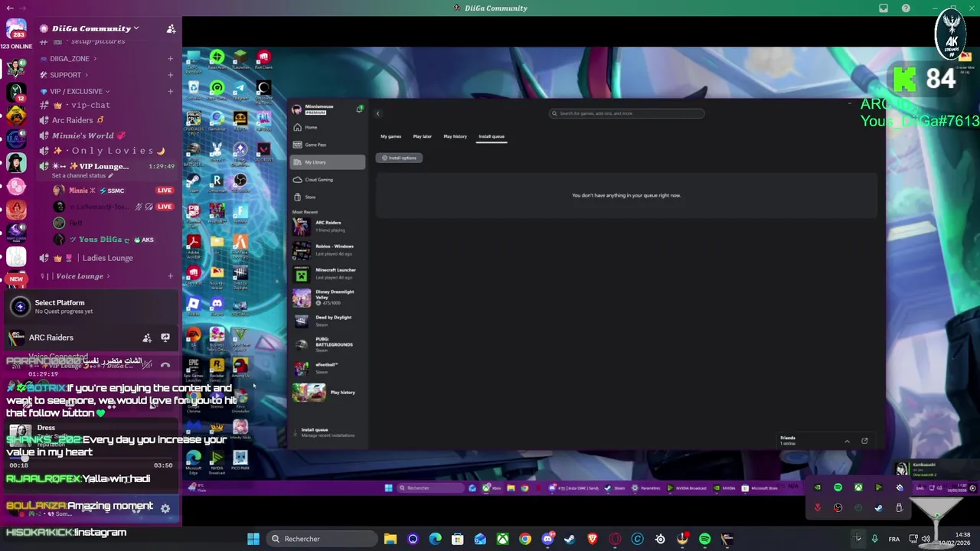This screenshot has width=980, height=551.
Task: Click the Windows Start button
Action: point(253,539)
